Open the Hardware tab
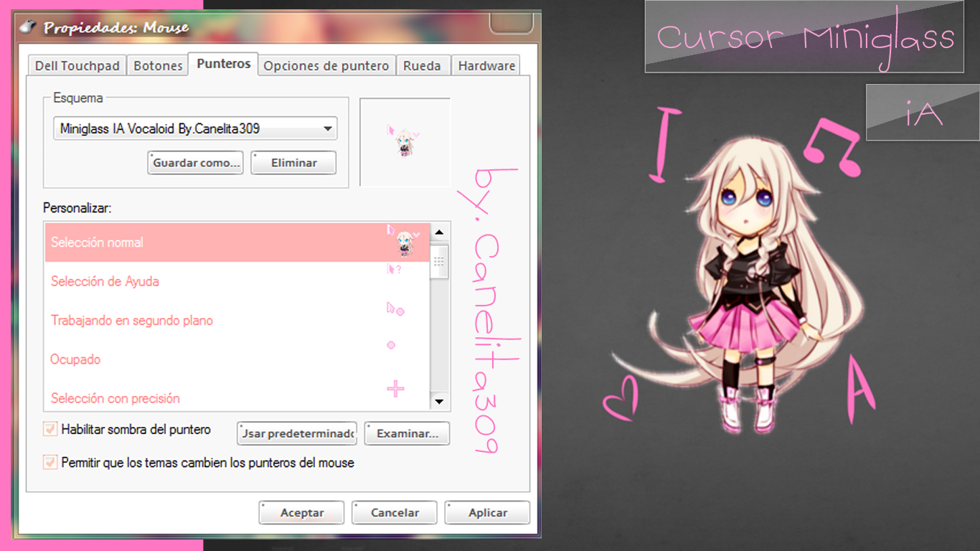Screen dimensions: 980x551 click(486, 66)
